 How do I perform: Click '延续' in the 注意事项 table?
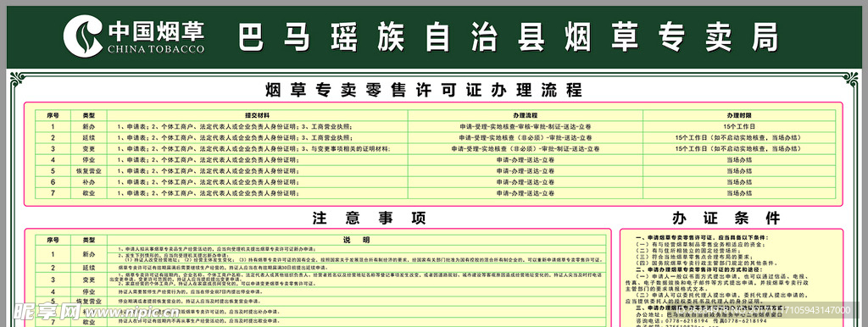tap(88, 268)
